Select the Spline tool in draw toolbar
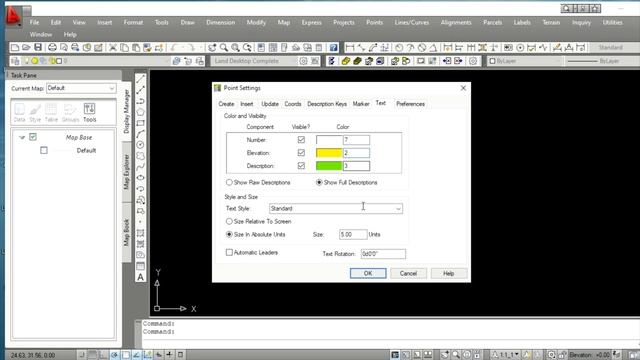This screenshot has width=640, height=360. coord(140,167)
